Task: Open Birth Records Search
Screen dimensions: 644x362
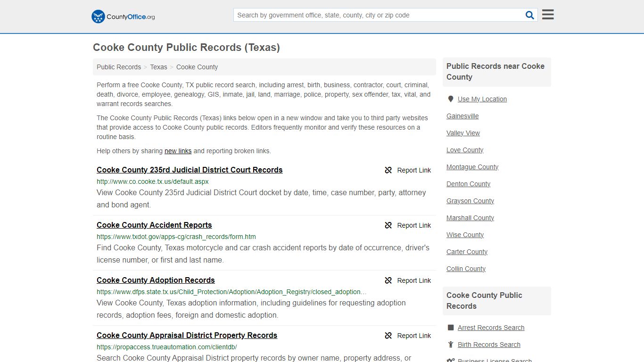Action: coord(489,345)
